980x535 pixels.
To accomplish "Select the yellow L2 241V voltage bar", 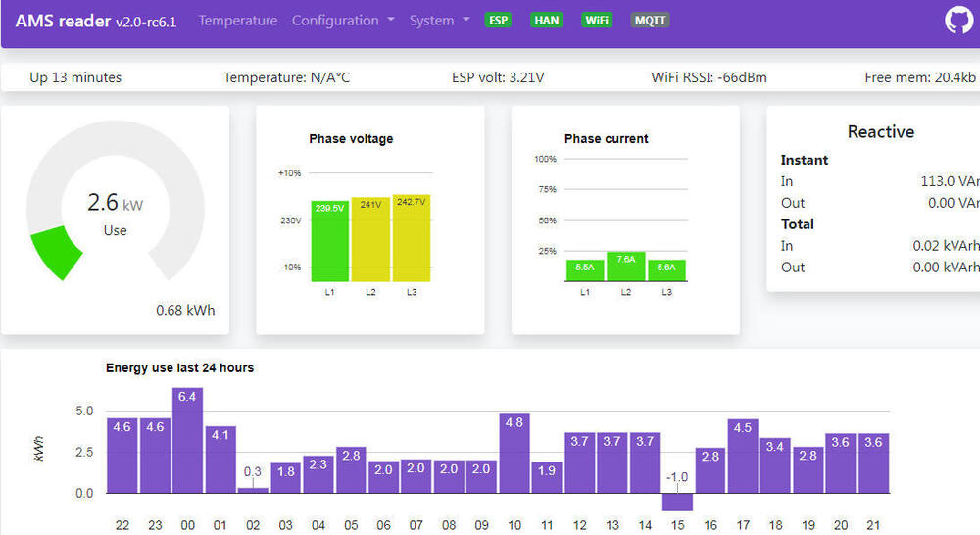I will click(371, 240).
